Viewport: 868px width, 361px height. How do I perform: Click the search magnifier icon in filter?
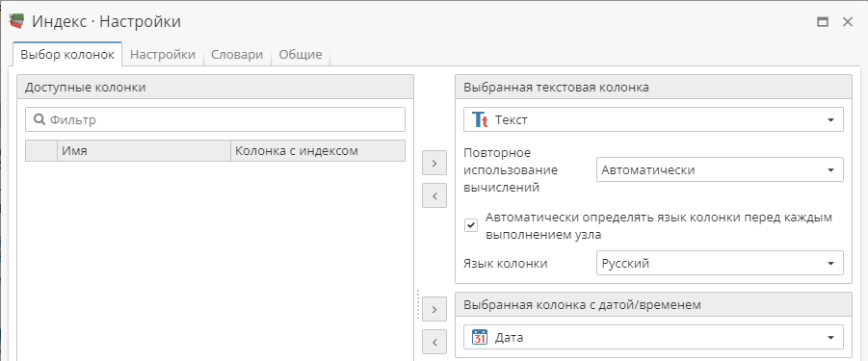pos(39,119)
